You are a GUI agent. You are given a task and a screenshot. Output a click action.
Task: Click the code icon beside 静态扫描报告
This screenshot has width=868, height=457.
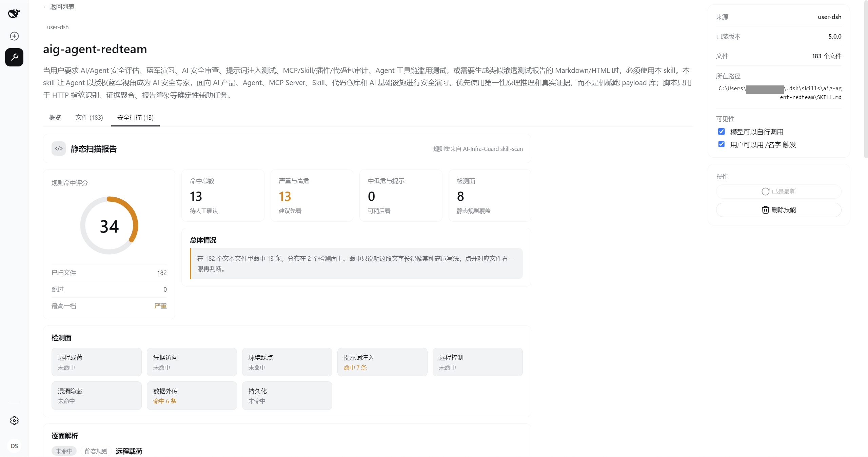59,148
